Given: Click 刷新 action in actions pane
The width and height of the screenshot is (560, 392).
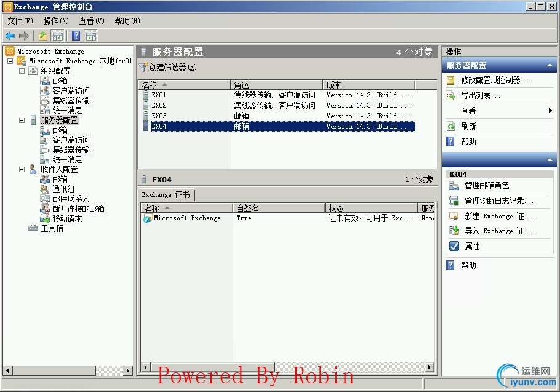Looking at the screenshot, I should pos(468,126).
